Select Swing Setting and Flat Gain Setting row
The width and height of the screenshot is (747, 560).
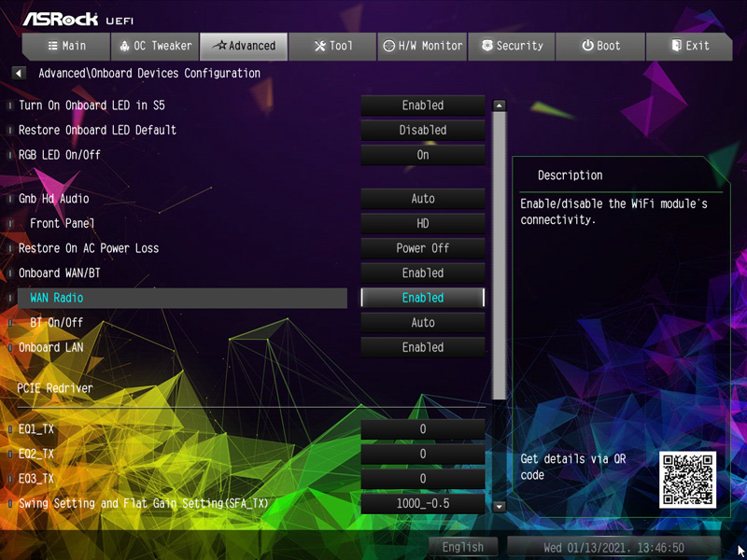pos(144,503)
